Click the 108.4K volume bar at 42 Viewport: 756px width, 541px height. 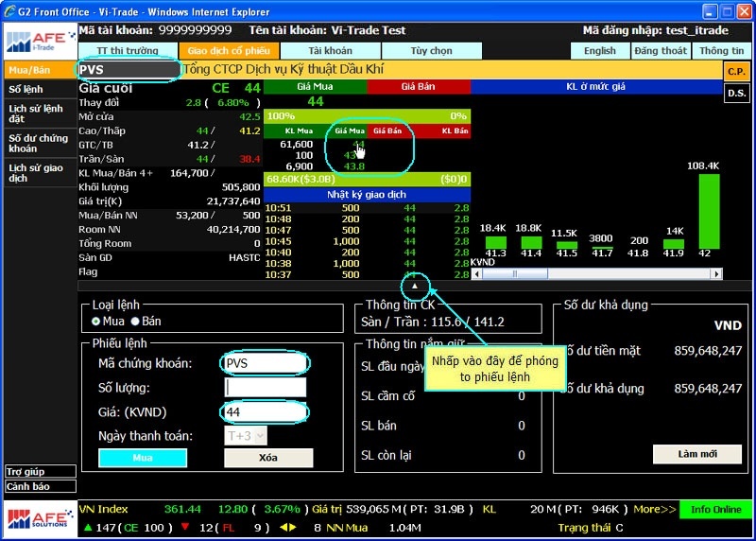click(x=709, y=211)
